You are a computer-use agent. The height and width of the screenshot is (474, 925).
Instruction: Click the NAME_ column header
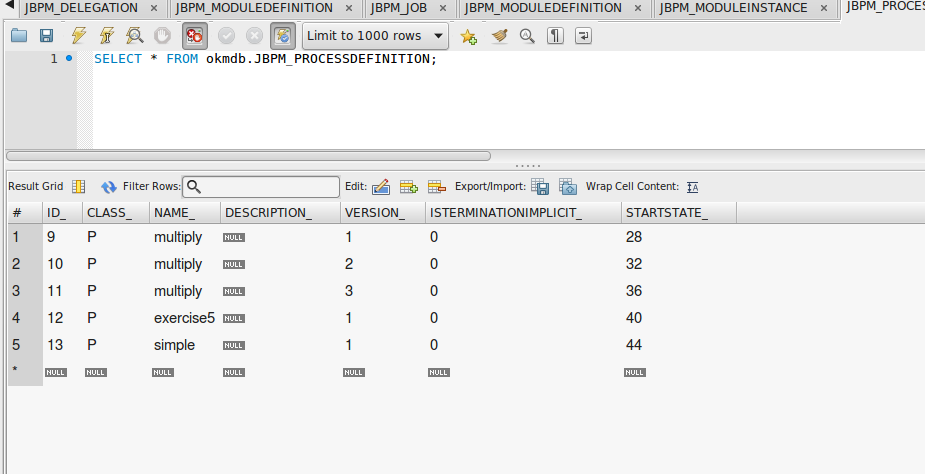click(x=174, y=213)
